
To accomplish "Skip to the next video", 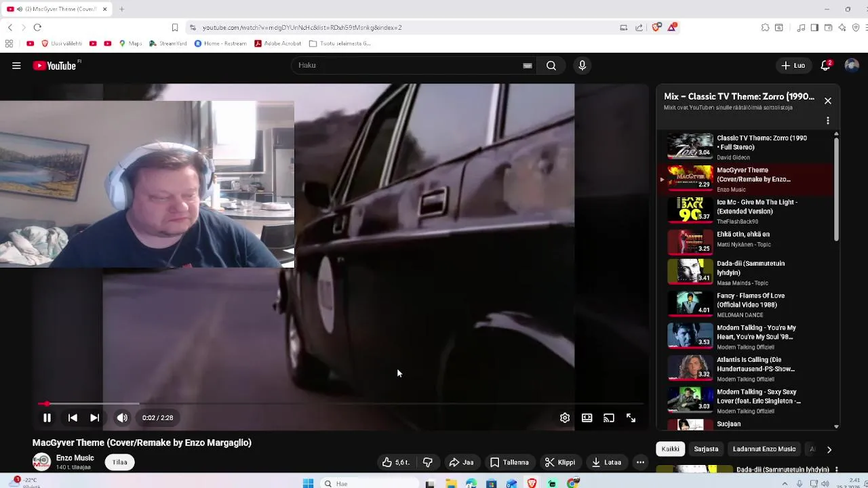I will [x=95, y=418].
